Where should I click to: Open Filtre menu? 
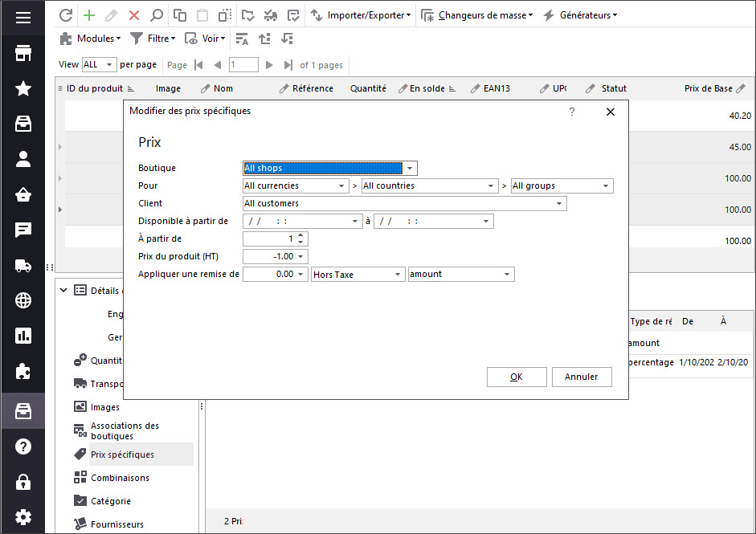tap(153, 39)
